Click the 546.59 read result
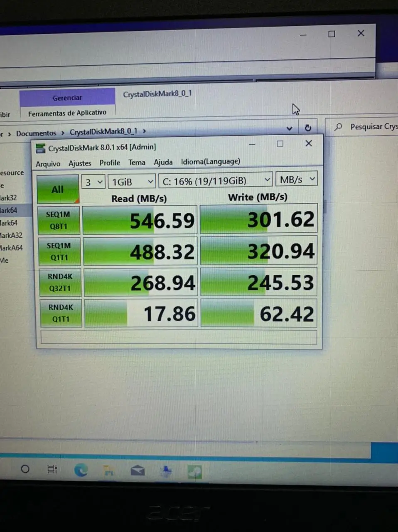 (x=140, y=220)
